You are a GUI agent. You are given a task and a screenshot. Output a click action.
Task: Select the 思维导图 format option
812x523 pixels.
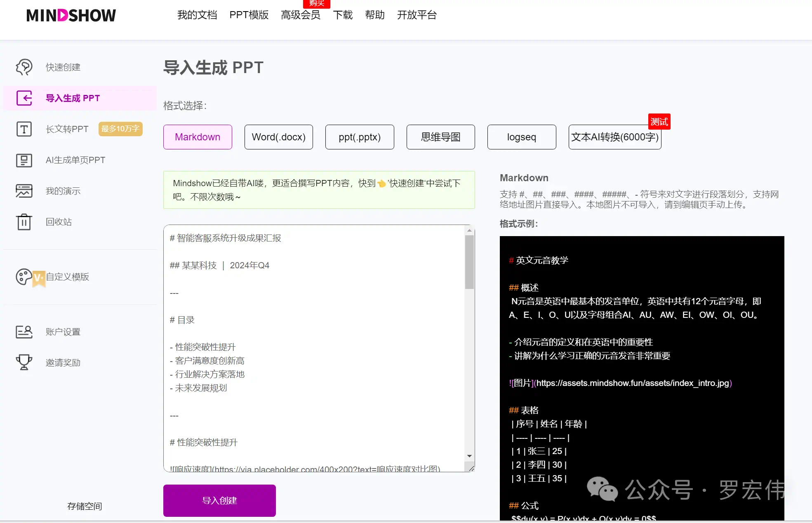point(441,137)
